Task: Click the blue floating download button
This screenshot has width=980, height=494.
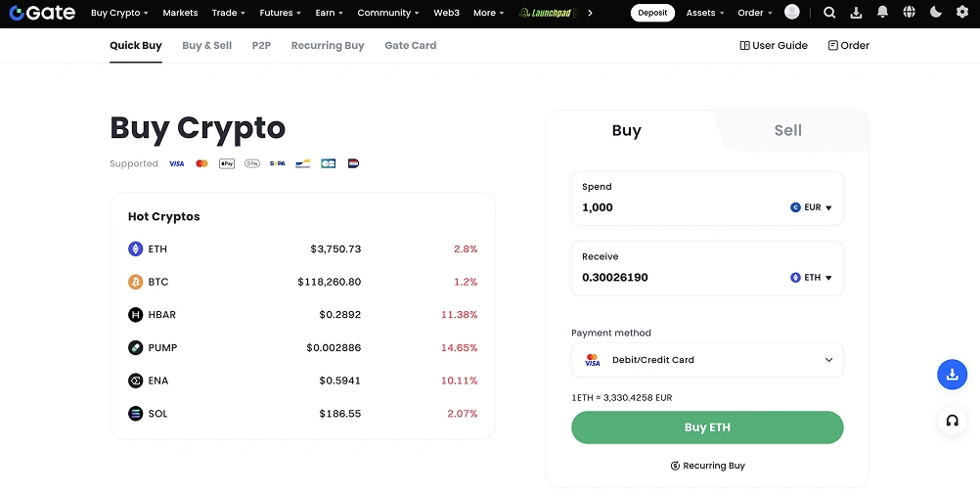Action: (x=952, y=375)
